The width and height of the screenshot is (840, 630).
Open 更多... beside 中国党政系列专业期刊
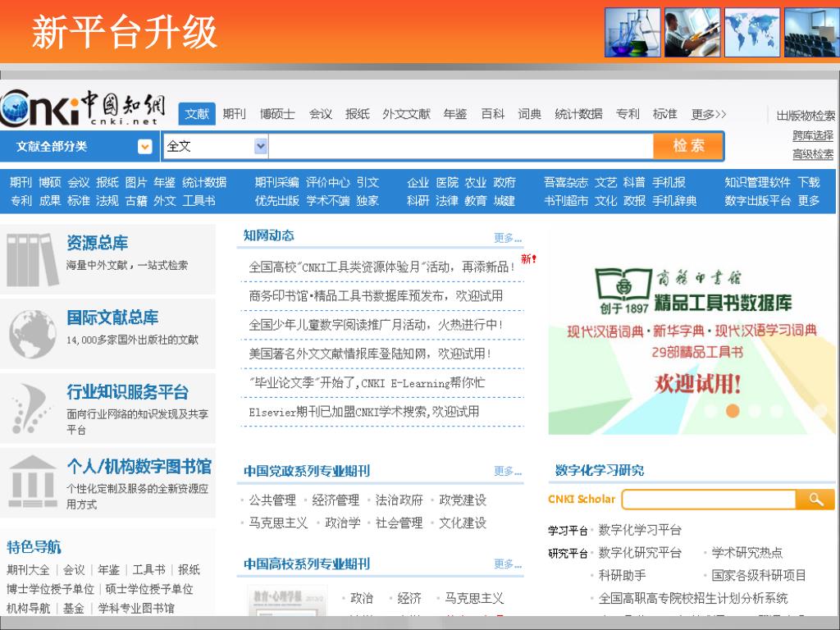(507, 471)
